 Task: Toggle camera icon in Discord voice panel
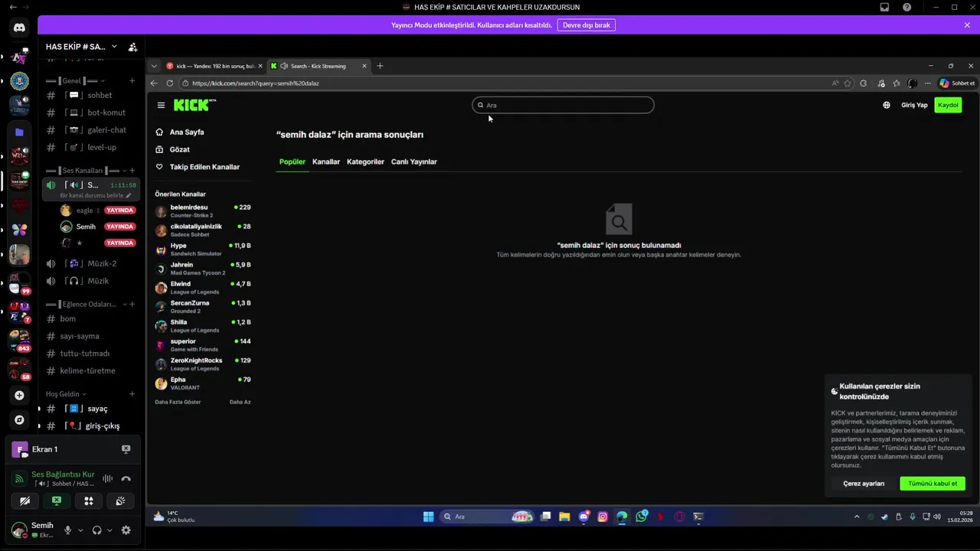pyautogui.click(x=24, y=500)
